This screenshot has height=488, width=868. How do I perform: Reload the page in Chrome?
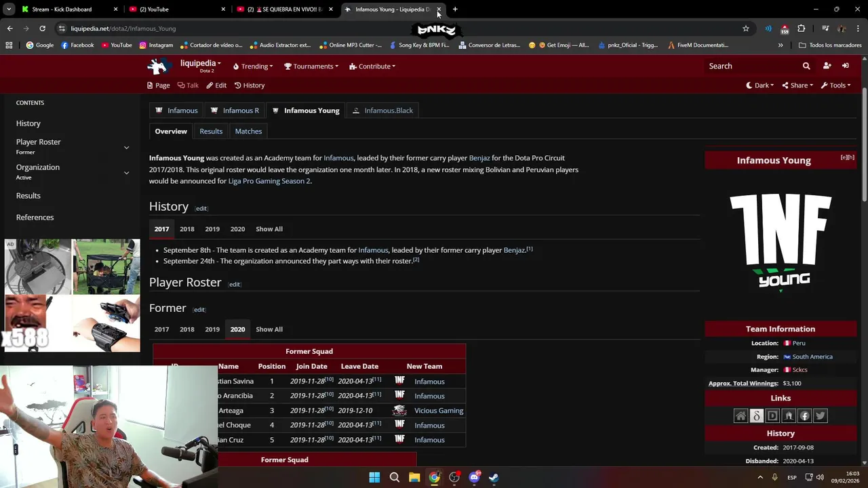42,28
